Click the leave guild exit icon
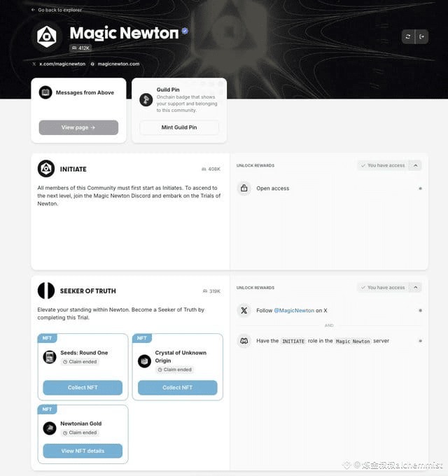This screenshot has height=476, width=448. click(x=421, y=36)
